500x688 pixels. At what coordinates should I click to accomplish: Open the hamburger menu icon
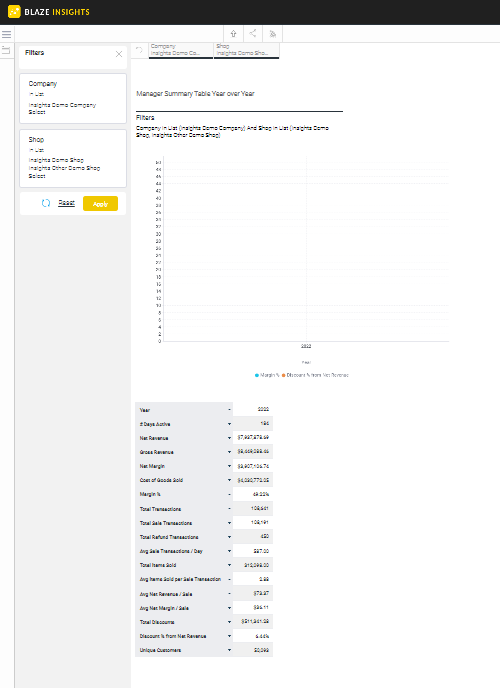coord(7,34)
